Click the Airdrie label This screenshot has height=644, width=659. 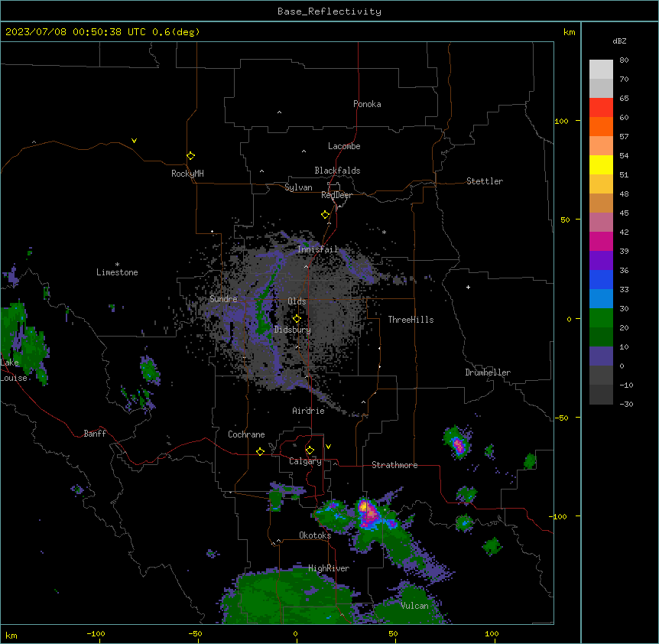click(x=309, y=411)
